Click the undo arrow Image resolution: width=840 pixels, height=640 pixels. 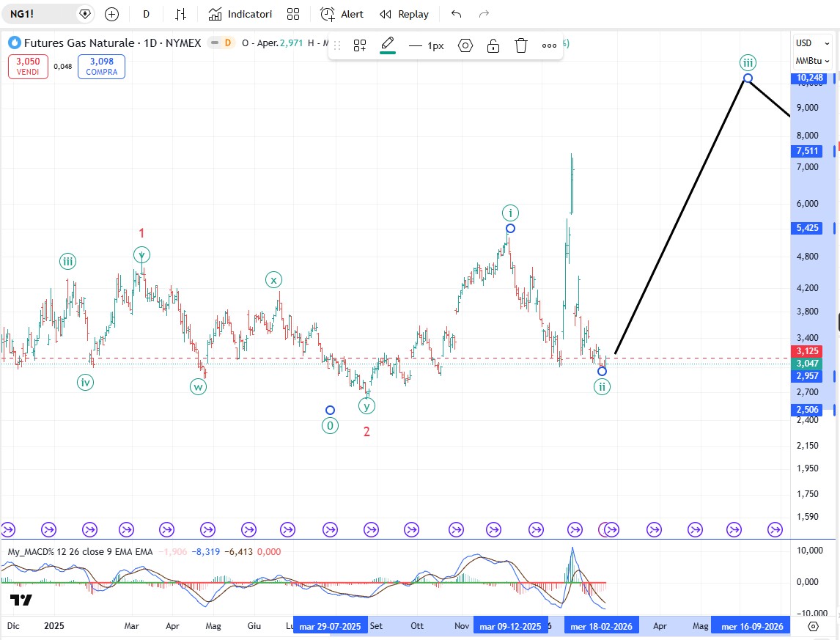coord(457,14)
